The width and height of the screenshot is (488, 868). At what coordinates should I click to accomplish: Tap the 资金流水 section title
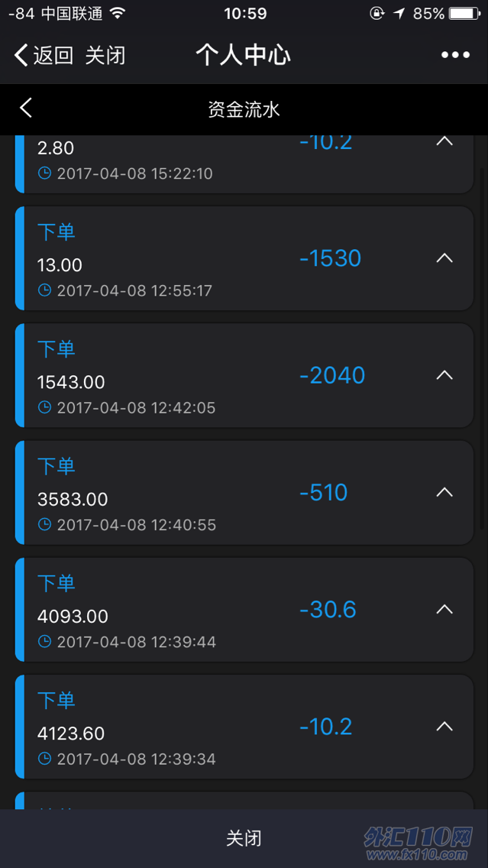(244, 109)
